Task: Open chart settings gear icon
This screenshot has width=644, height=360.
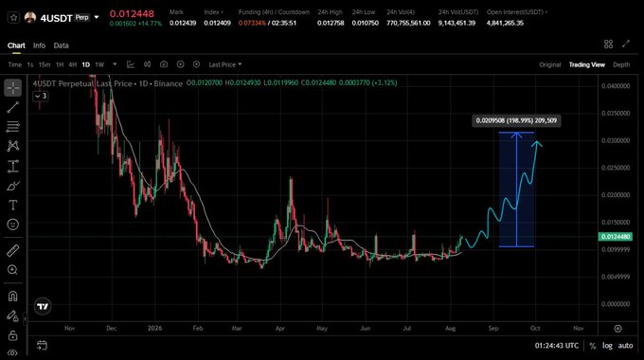Action: [x=617, y=329]
